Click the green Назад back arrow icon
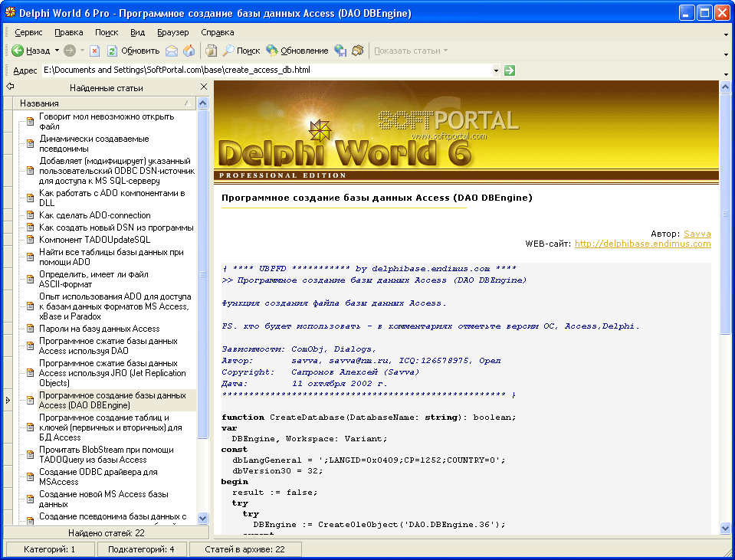This screenshot has width=735, height=560. [x=18, y=51]
